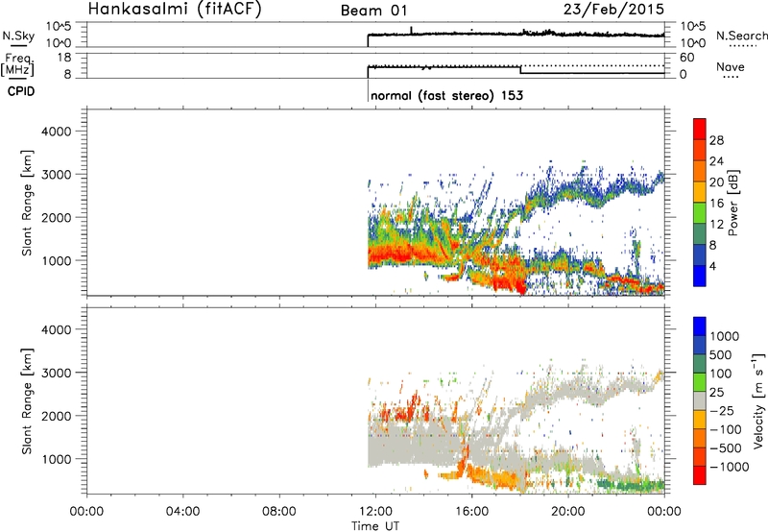Viewport: 768px width, 532px height.
Task: Click the yellow band of the power colorbar
Action: point(700,191)
